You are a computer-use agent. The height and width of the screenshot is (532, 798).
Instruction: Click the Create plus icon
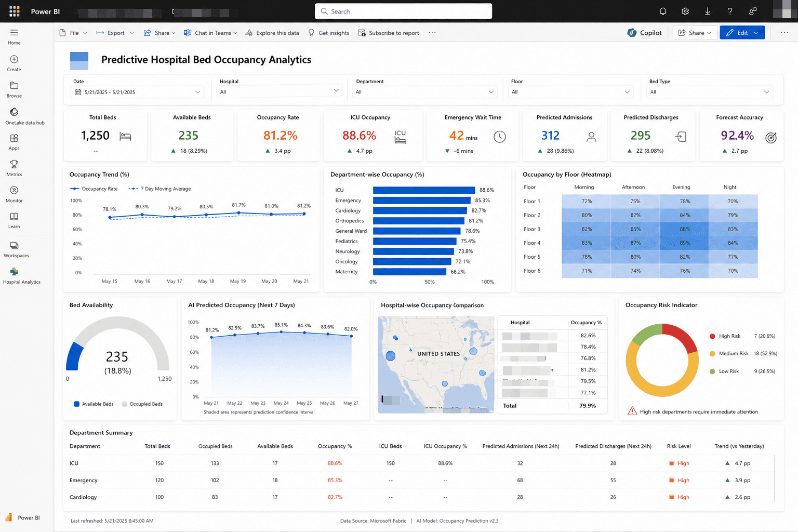pos(14,59)
